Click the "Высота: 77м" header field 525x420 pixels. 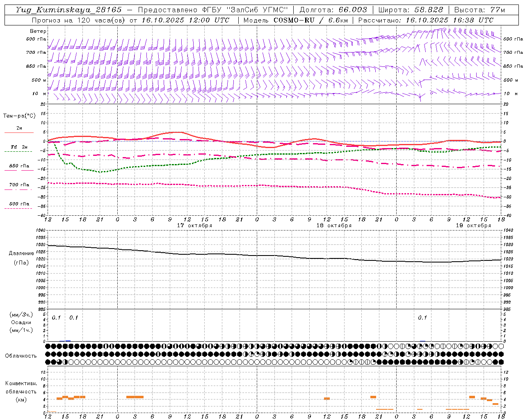[479, 10]
